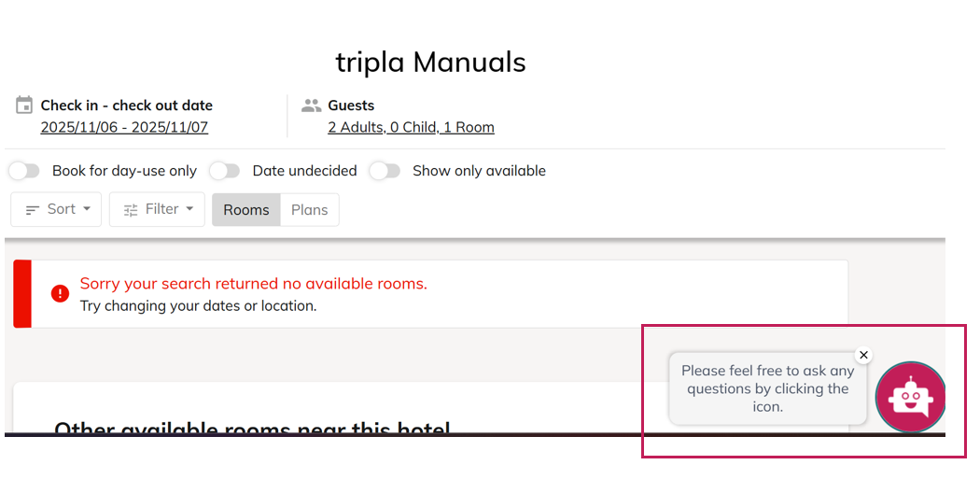
Task: Click the chatbot prompt message bubble
Action: click(767, 388)
